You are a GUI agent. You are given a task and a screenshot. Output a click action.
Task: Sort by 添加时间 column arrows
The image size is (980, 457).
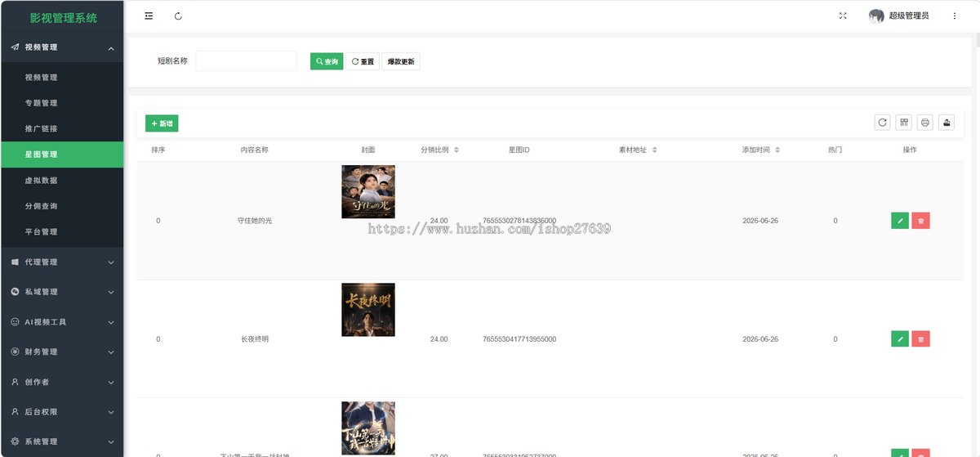(777, 150)
